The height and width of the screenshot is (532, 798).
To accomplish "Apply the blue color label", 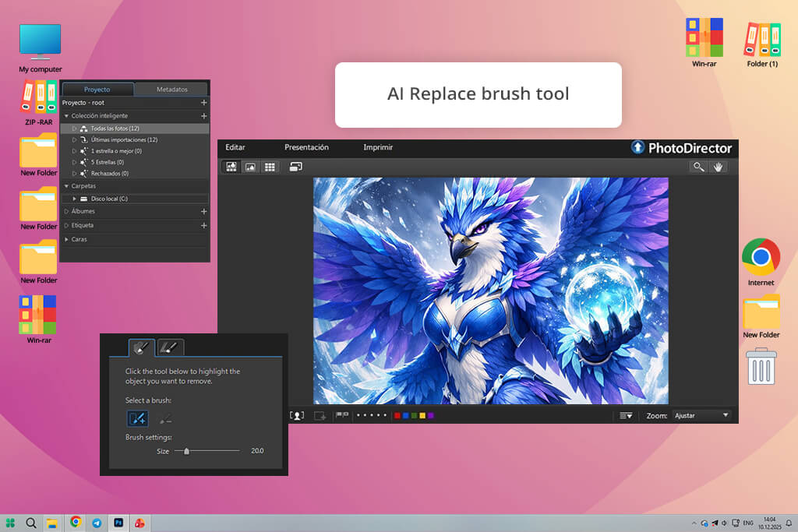I will [405, 415].
